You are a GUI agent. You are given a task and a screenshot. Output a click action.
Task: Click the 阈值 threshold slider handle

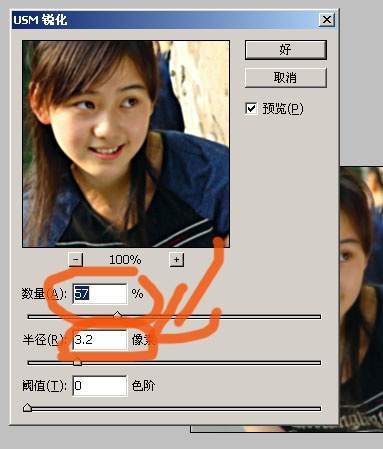(27, 407)
